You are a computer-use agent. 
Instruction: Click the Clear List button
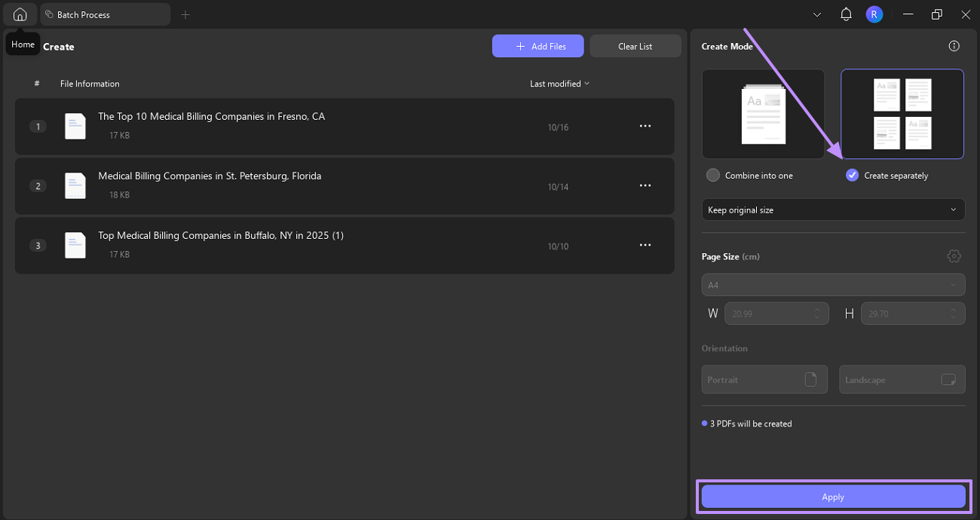point(635,46)
